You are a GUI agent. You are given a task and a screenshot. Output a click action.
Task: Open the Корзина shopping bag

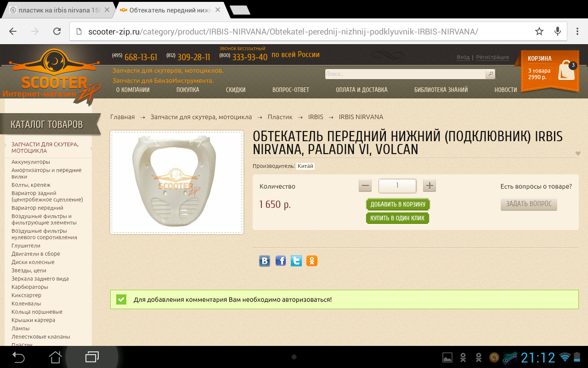point(566,70)
